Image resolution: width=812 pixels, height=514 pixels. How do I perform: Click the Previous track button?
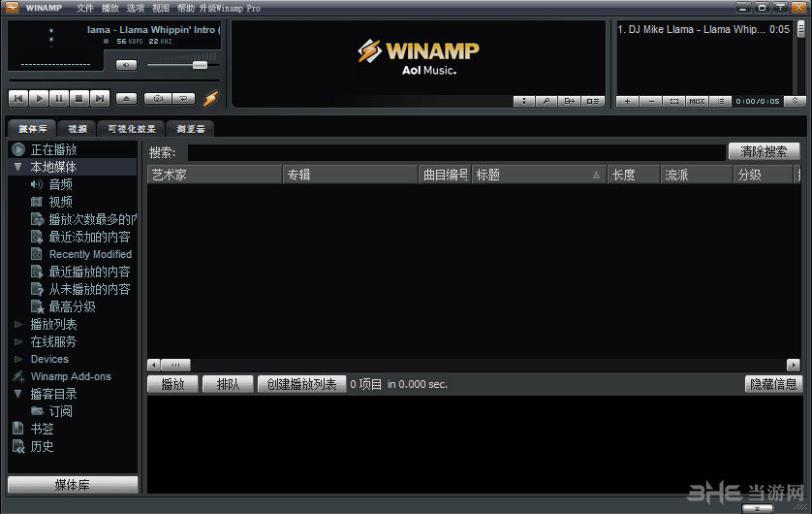coord(18,99)
